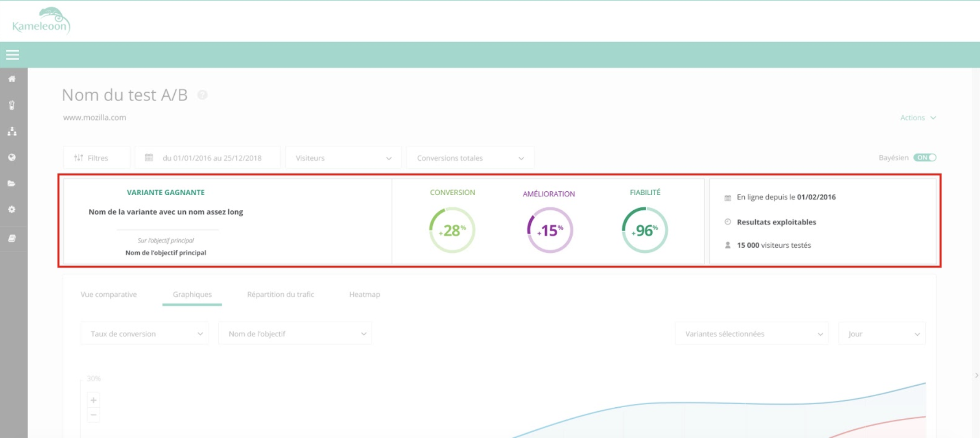Click 'Resultats exploitables' status text
The image size is (980, 438).
coord(776,222)
